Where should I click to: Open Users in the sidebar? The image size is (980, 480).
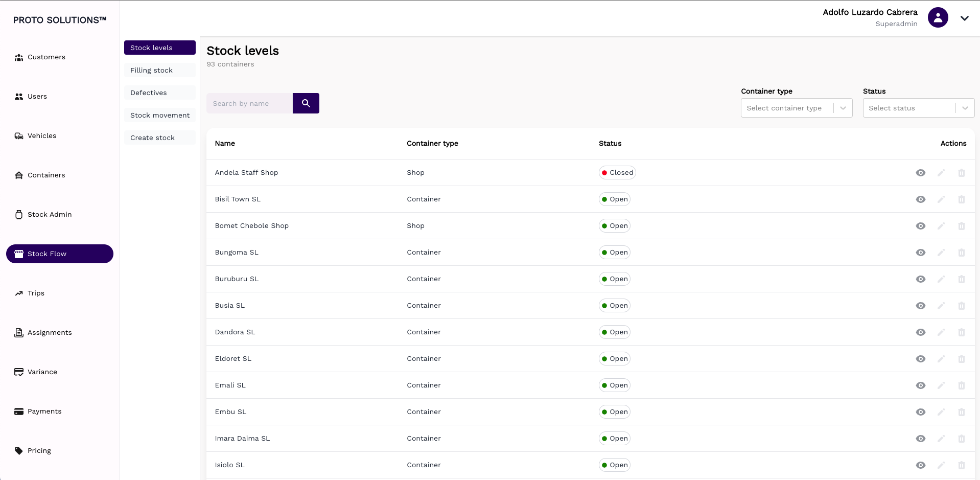tap(60, 97)
